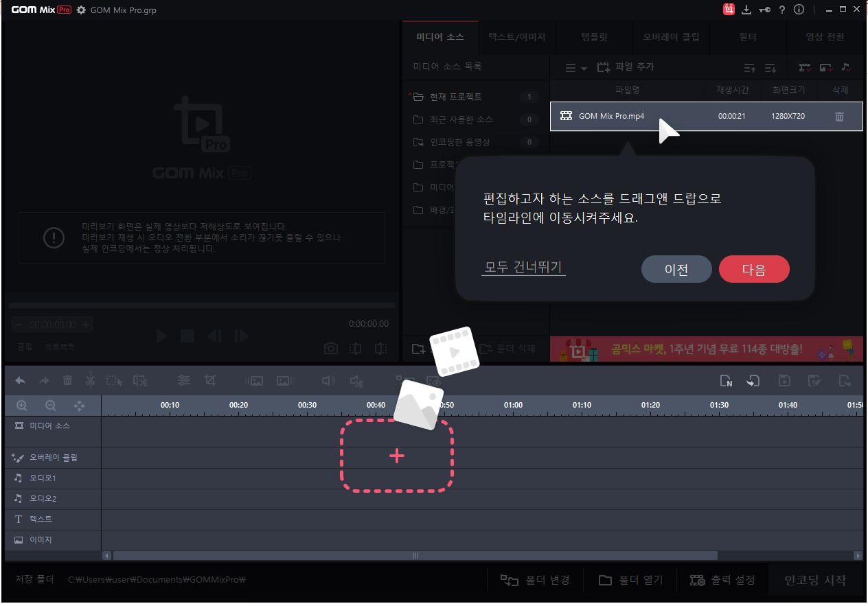Delete GOM Mix Pro.mp4 with the trash icon
This screenshot has width=868, height=606.
click(839, 116)
